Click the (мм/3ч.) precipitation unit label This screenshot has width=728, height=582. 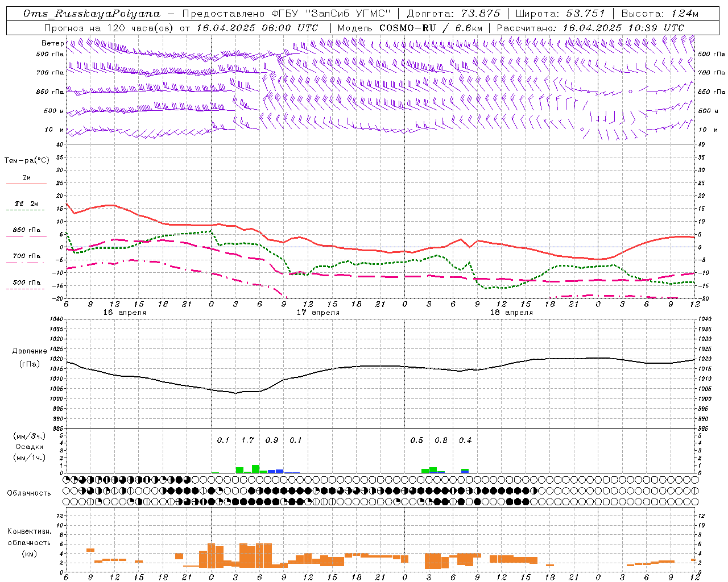30,436
